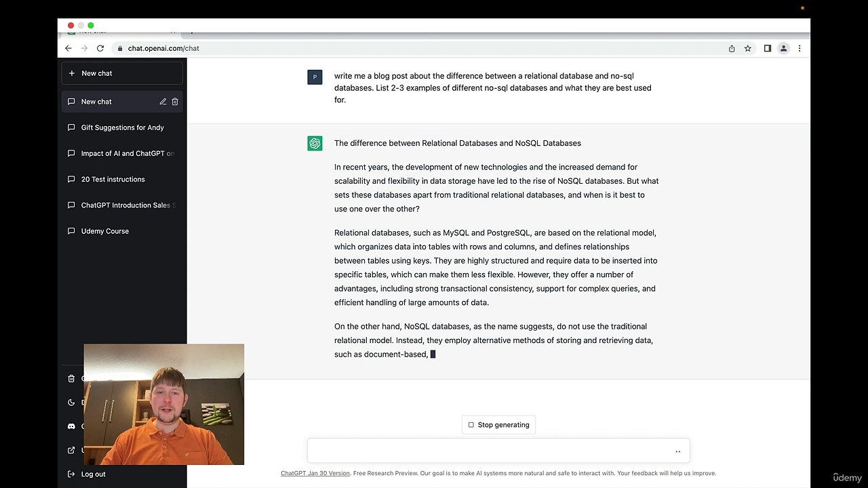Reload the chat.openai.com page
868x488 pixels.
100,48
